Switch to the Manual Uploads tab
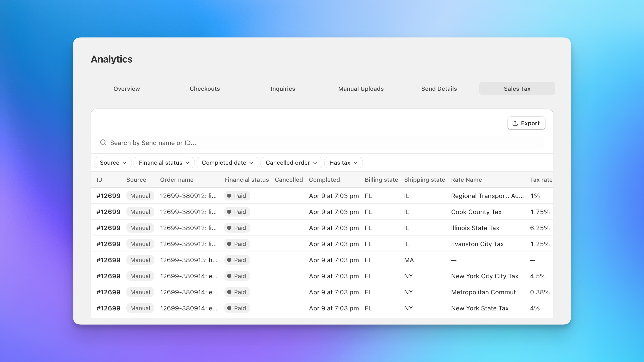Screen dimensions: 644x362 click(361, 89)
